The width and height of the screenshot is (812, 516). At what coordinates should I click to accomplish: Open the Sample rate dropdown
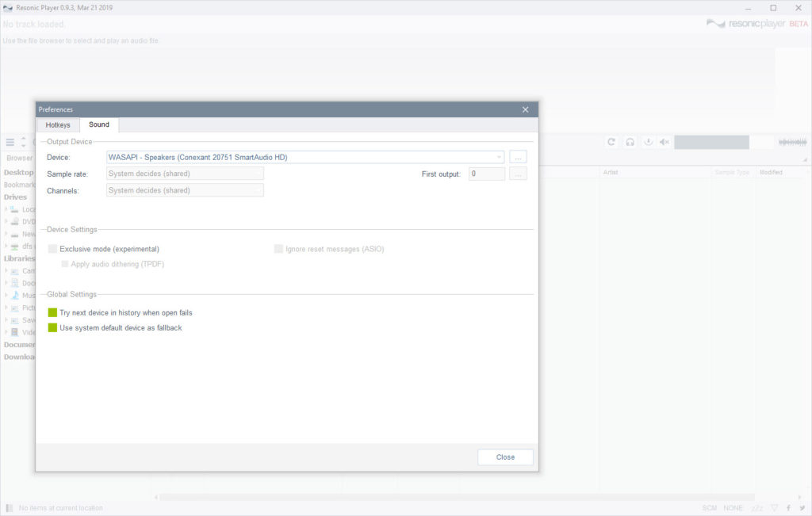point(185,174)
